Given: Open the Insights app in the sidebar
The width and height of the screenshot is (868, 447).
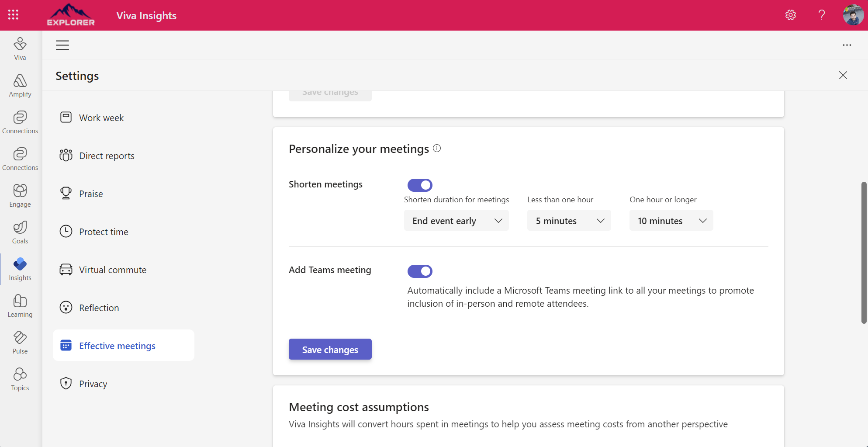Looking at the screenshot, I should [x=20, y=269].
